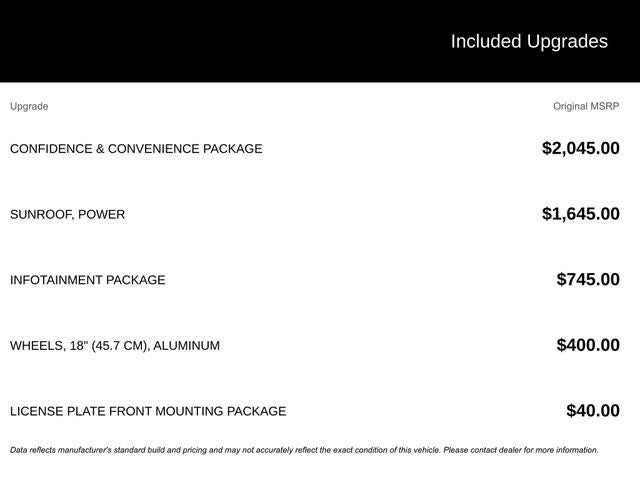Click the empty left side of the black banner
640x480 pixels.
pos(150,41)
